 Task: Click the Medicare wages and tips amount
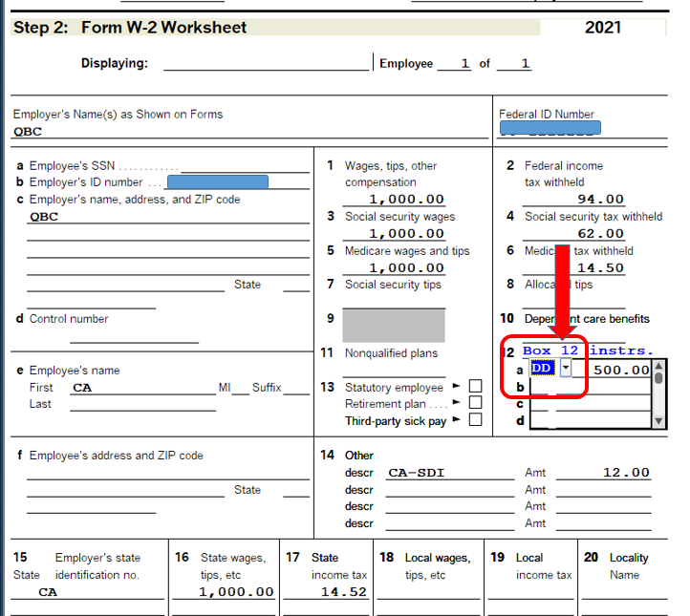point(395,267)
